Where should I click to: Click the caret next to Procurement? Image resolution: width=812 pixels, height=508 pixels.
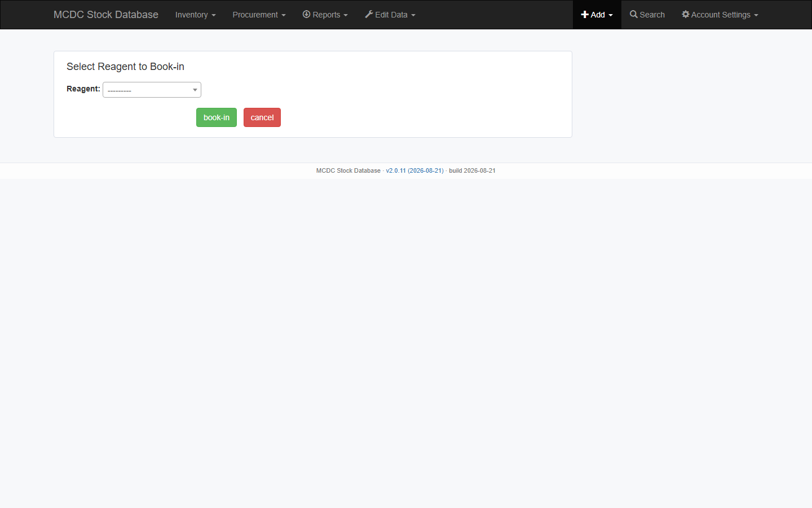click(x=284, y=15)
